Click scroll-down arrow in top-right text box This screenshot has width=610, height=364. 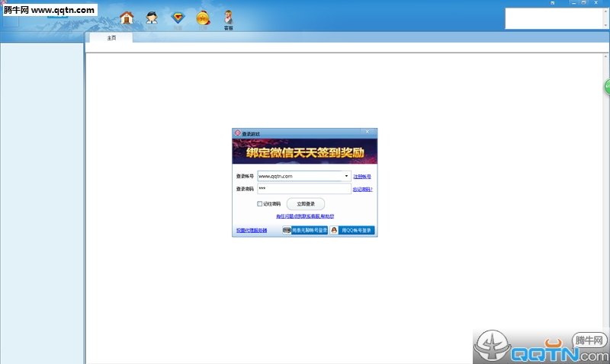(x=604, y=26)
